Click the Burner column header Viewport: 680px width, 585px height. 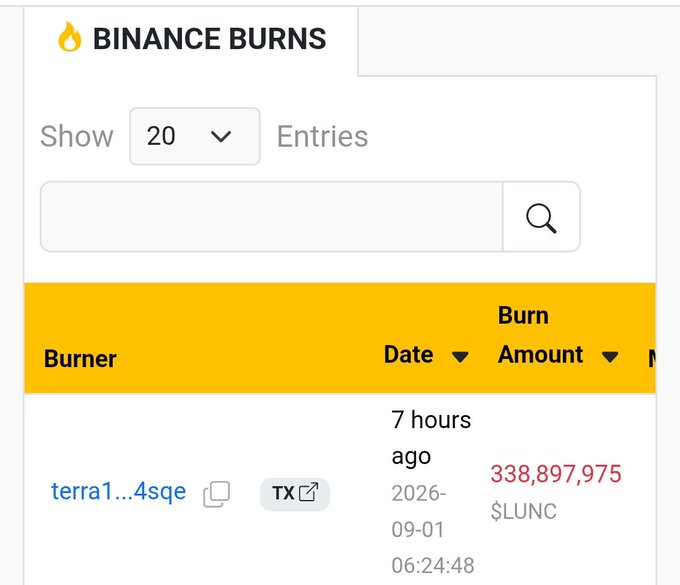click(80, 359)
